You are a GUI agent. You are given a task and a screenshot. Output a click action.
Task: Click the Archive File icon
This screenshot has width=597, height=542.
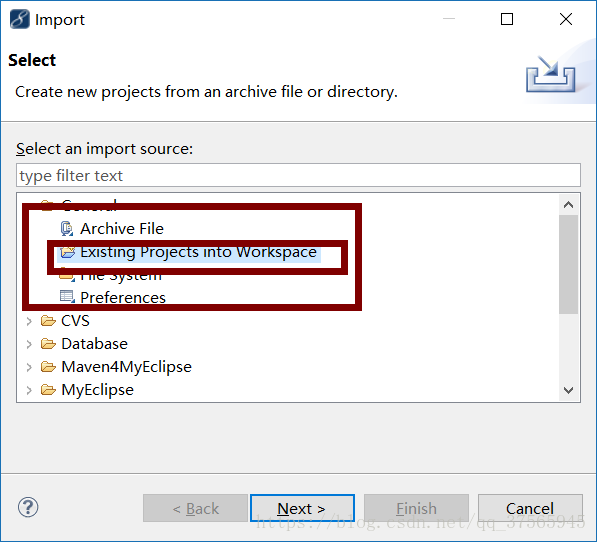(67, 228)
